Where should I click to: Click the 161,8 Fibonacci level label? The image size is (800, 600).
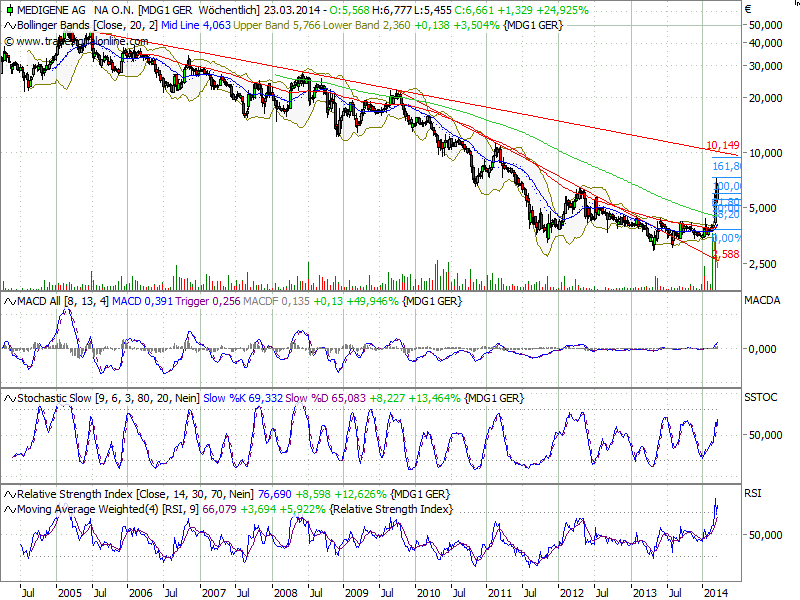click(727, 166)
